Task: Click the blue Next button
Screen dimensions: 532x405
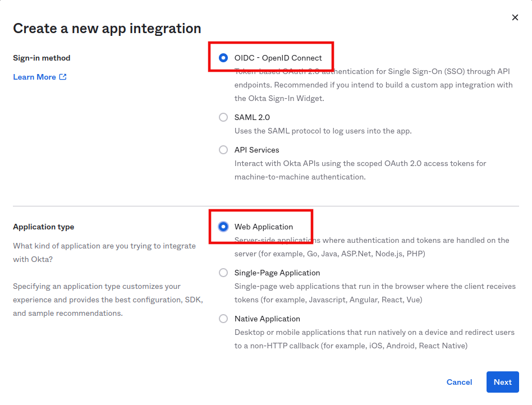Action: (x=502, y=382)
